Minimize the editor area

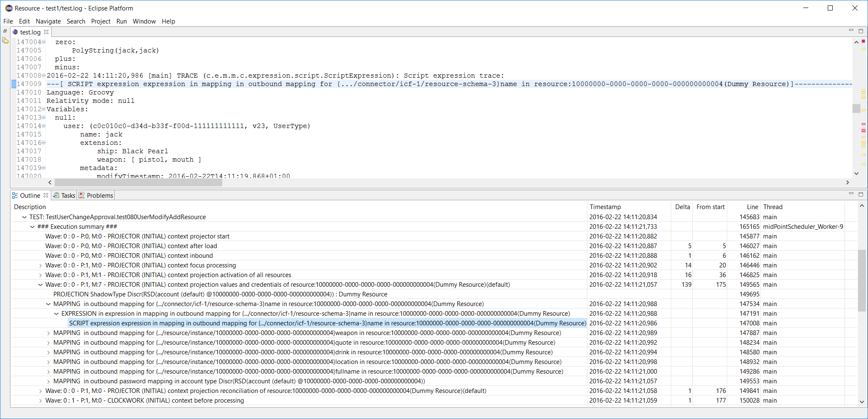[x=851, y=31]
